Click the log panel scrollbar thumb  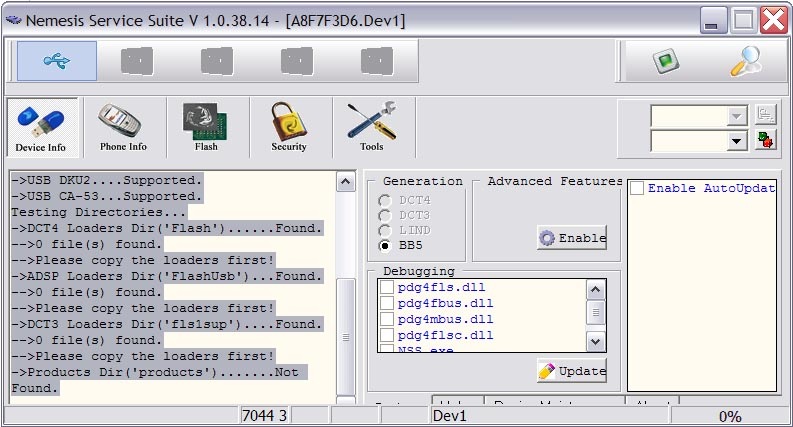pyautogui.click(x=346, y=337)
